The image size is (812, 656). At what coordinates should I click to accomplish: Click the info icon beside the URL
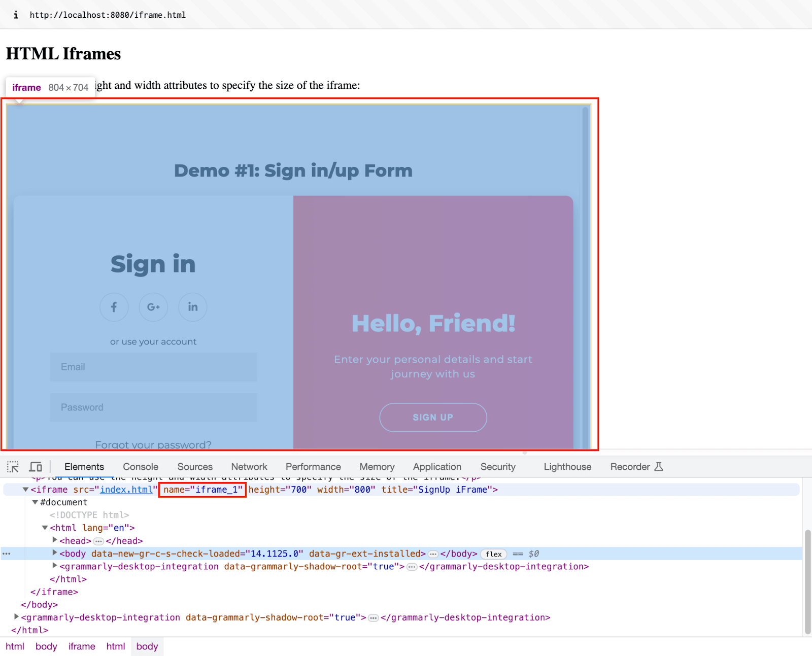click(15, 15)
